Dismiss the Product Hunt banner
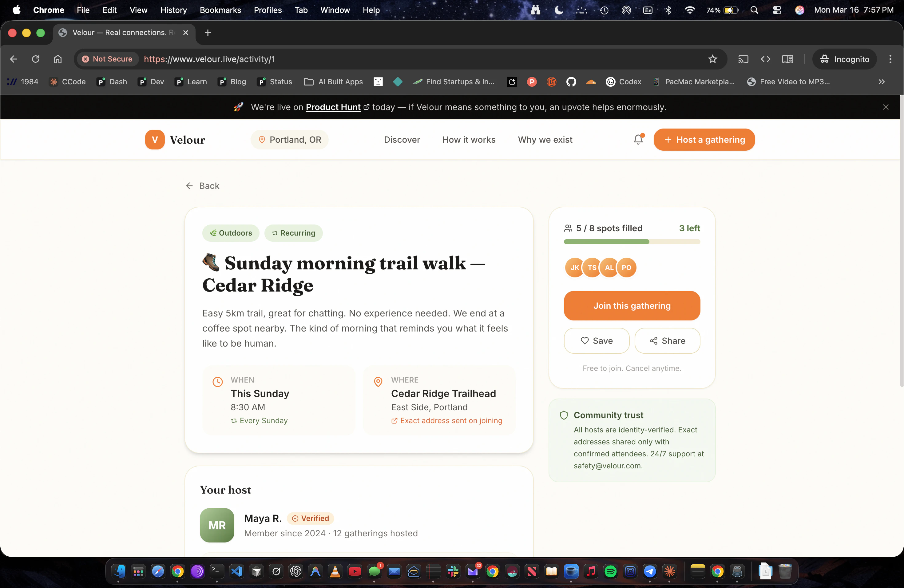904x588 pixels. [885, 108]
